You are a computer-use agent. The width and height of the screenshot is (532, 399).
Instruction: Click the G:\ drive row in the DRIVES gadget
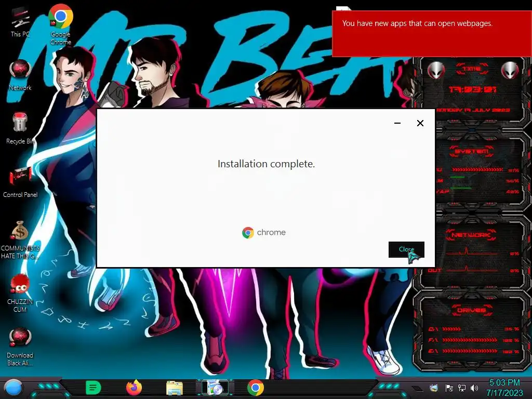point(473,351)
